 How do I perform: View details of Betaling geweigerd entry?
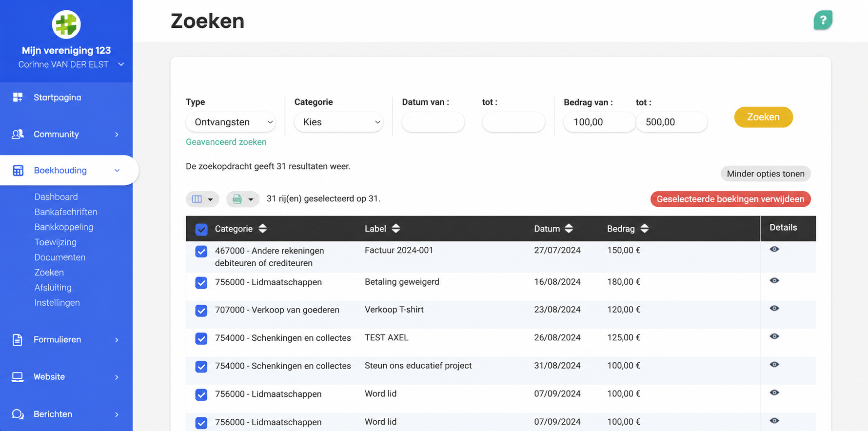[774, 280]
